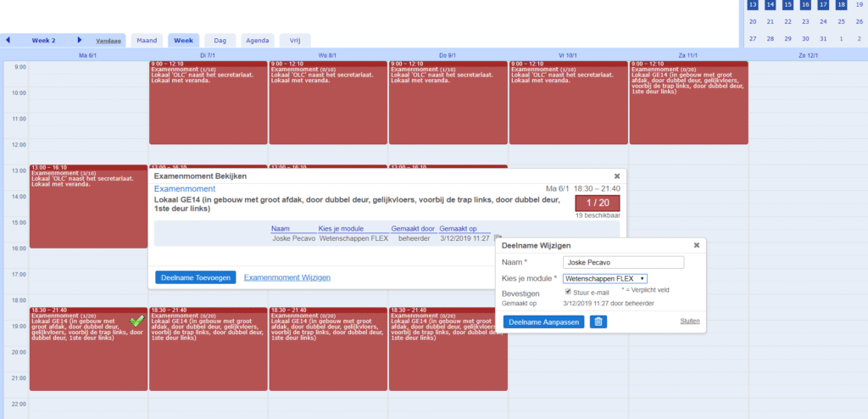Go to next week with right arrow
Image resolution: width=868 pixels, height=419 pixels.
pyautogui.click(x=80, y=40)
